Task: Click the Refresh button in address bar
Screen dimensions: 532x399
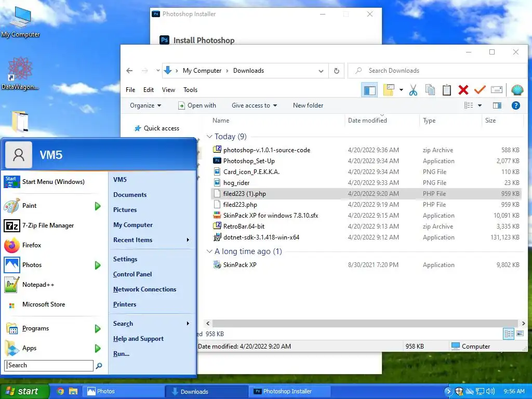Action: [337, 71]
